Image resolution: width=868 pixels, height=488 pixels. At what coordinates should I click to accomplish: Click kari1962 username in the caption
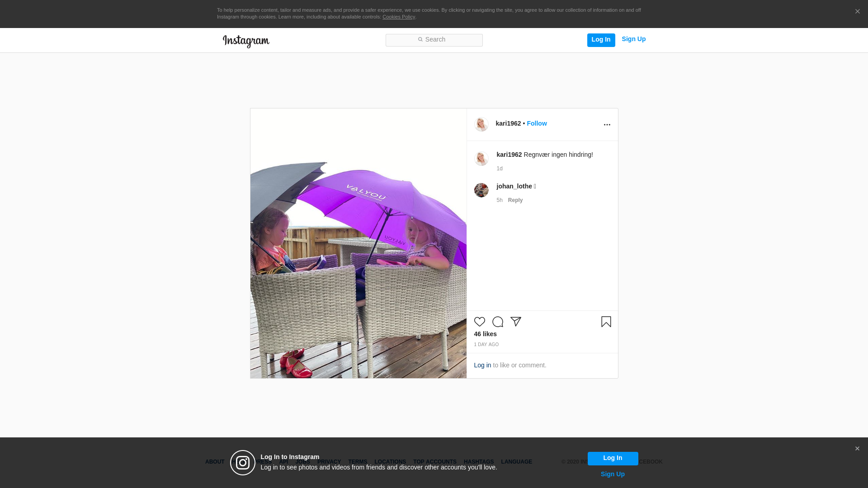509,155
